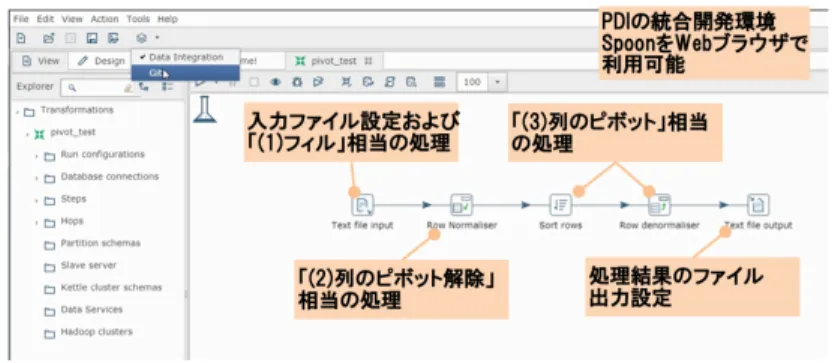
Task: Click the hop arrow between Sort rows and Row denormaliser
Action: (x=625, y=204)
